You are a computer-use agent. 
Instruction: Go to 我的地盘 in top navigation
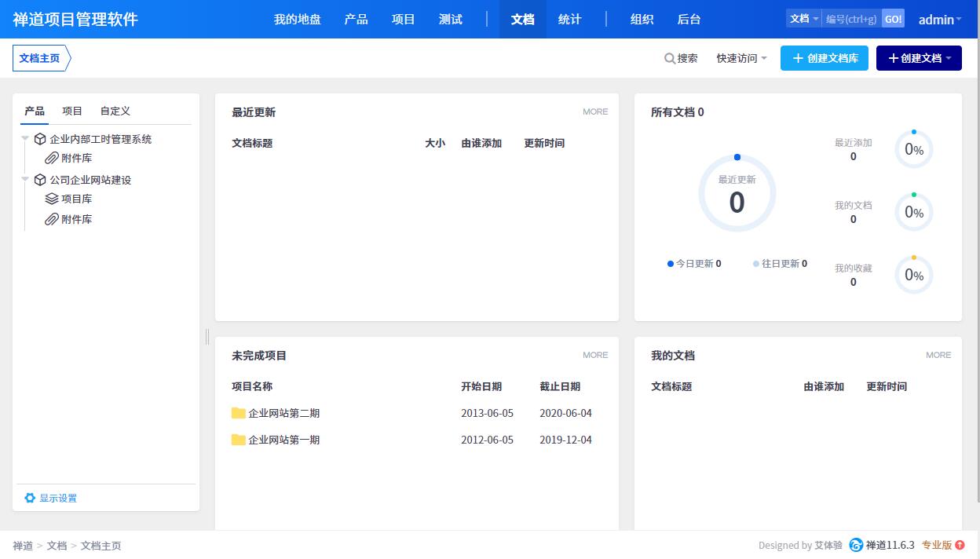click(298, 20)
